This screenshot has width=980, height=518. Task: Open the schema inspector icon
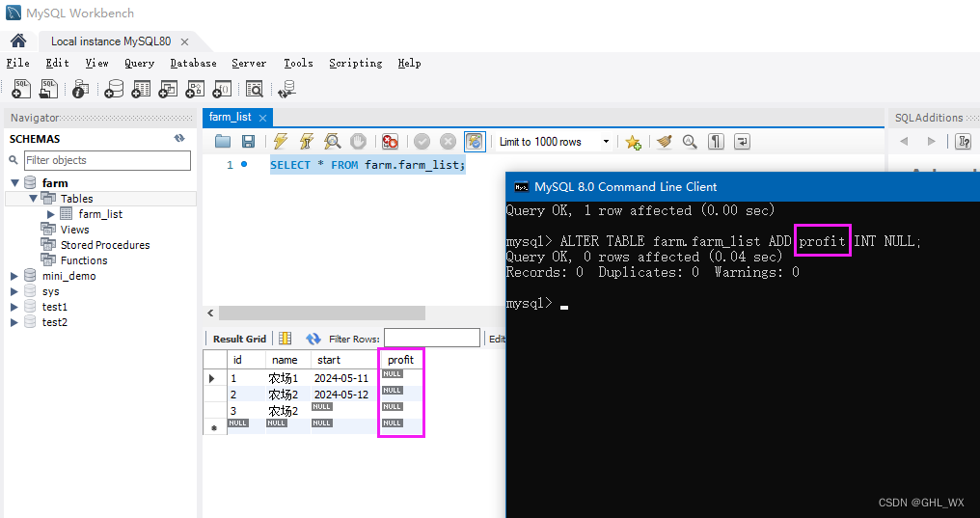(x=81, y=90)
